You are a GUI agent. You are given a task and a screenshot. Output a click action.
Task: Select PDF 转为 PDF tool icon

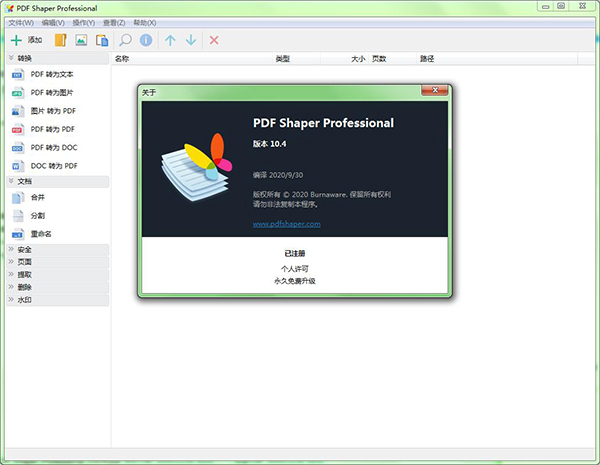click(x=18, y=129)
